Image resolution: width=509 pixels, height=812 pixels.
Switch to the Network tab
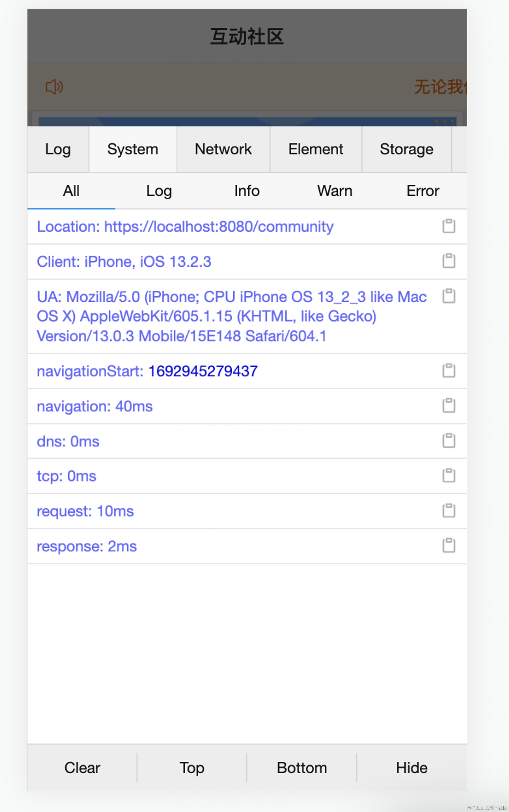coord(223,149)
